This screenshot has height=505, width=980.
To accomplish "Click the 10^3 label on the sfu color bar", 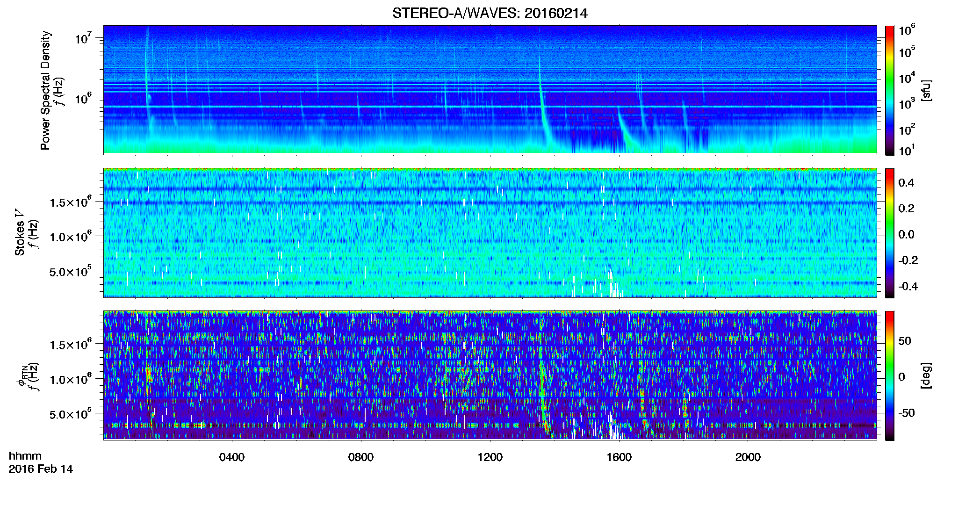I will pyautogui.click(x=907, y=104).
